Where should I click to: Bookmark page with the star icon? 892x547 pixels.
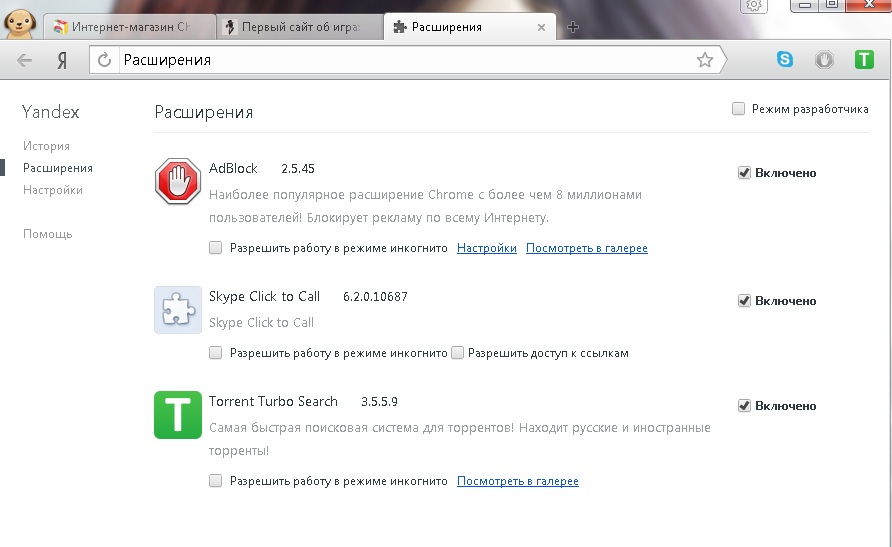click(705, 60)
